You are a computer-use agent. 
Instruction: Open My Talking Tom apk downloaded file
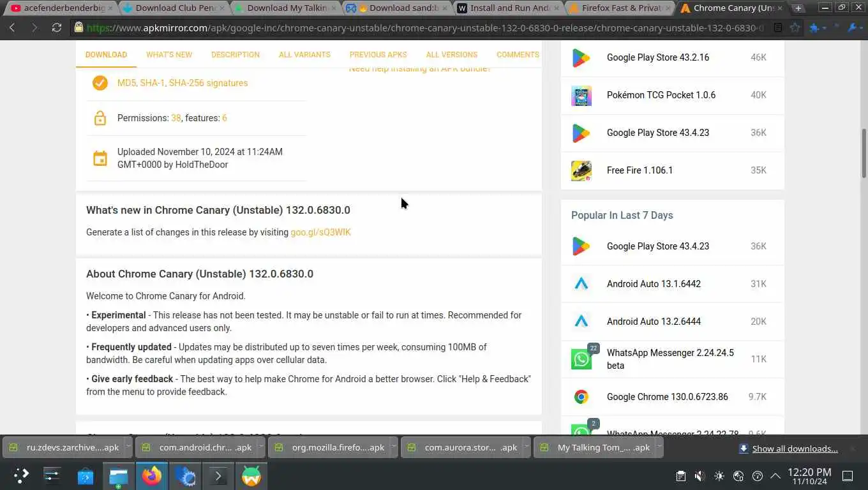tap(595, 447)
